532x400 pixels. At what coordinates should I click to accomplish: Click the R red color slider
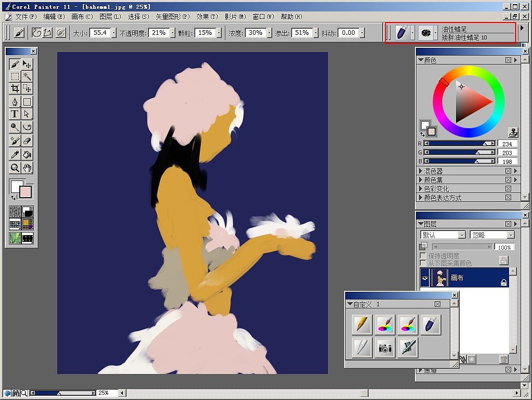click(458, 144)
